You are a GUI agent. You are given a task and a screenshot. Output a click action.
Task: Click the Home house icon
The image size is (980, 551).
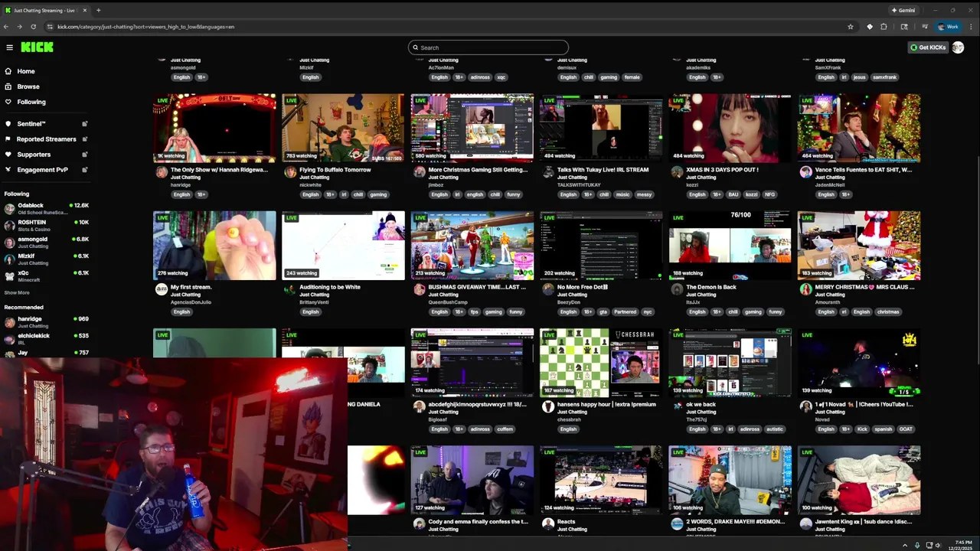(x=9, y=71)
